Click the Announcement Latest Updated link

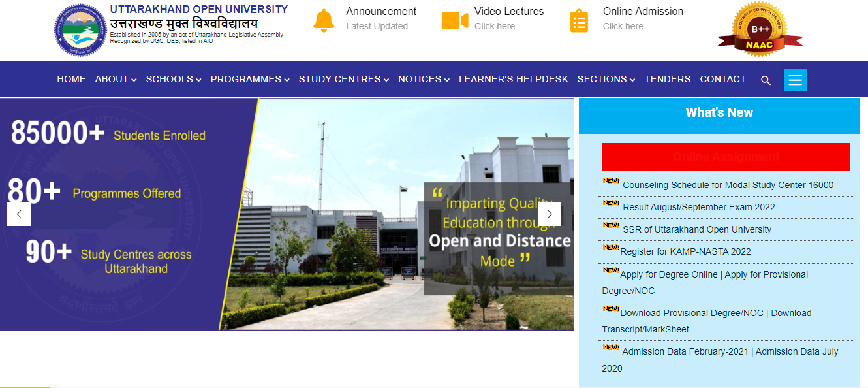381,18
